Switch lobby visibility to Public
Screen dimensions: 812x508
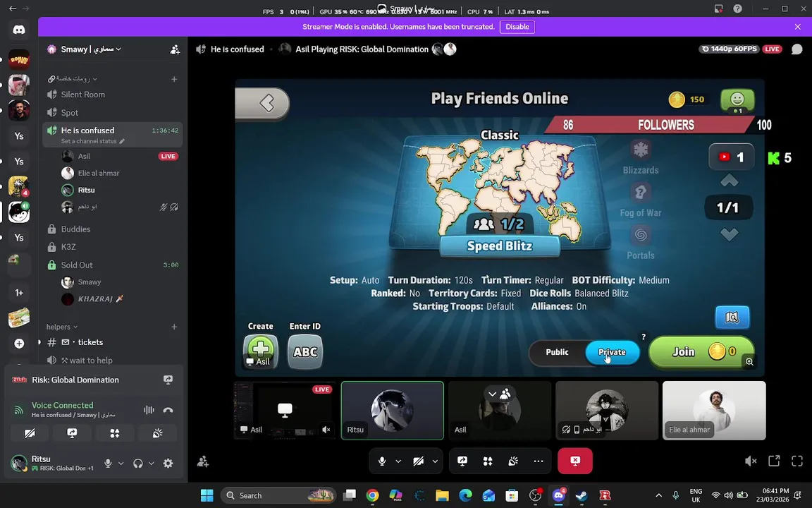[x=558, y=352]
